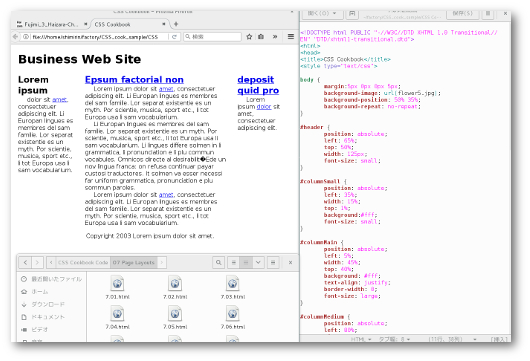
Task: Open the Epsum factorial non heading link
Action: point(134,79)
